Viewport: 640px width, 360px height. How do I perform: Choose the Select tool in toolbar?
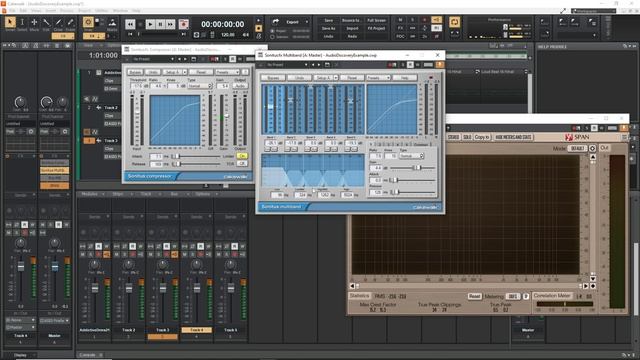(x=22, y=22)
